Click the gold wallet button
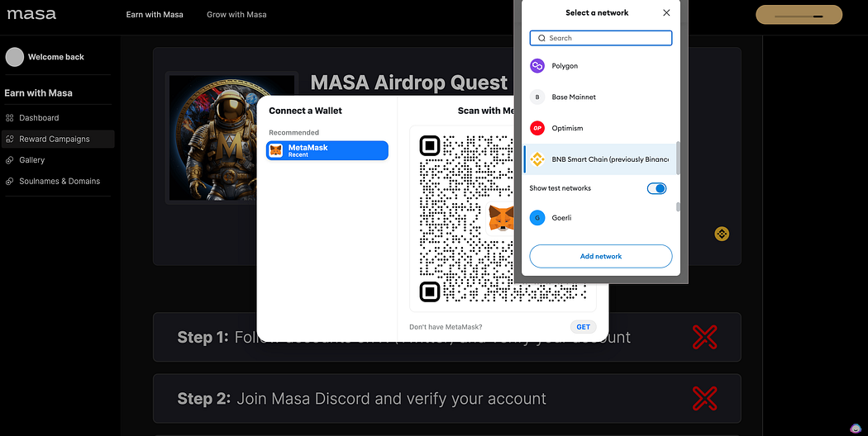The width and height of the screenshot is (868, 436). click(x=799, y=15)
